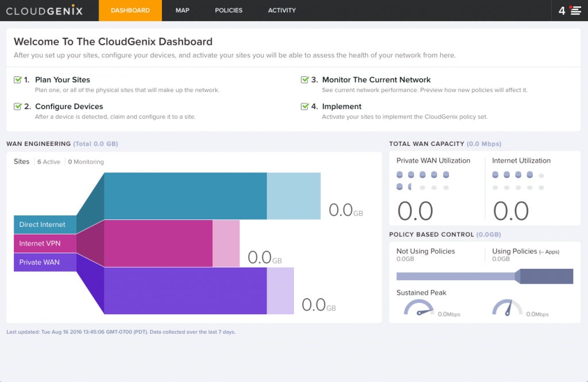Toggle the Monitor The Current Network checkbox
The image size is (588, 382).
[305, 80]
